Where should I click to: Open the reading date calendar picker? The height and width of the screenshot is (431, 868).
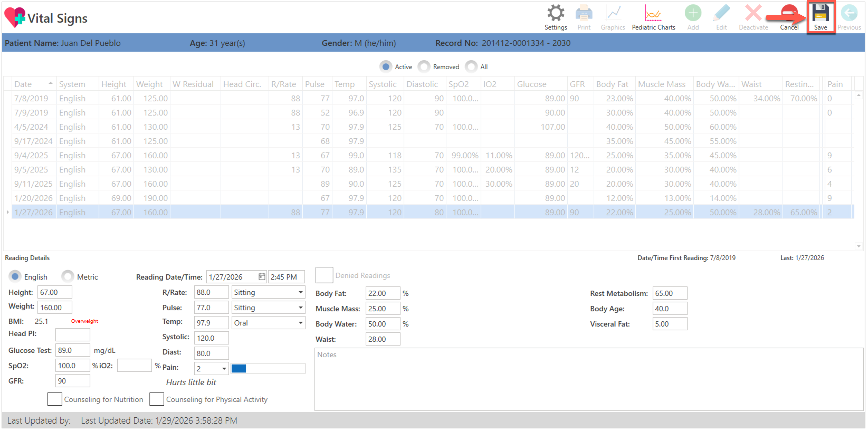click(x=261, y=277)
